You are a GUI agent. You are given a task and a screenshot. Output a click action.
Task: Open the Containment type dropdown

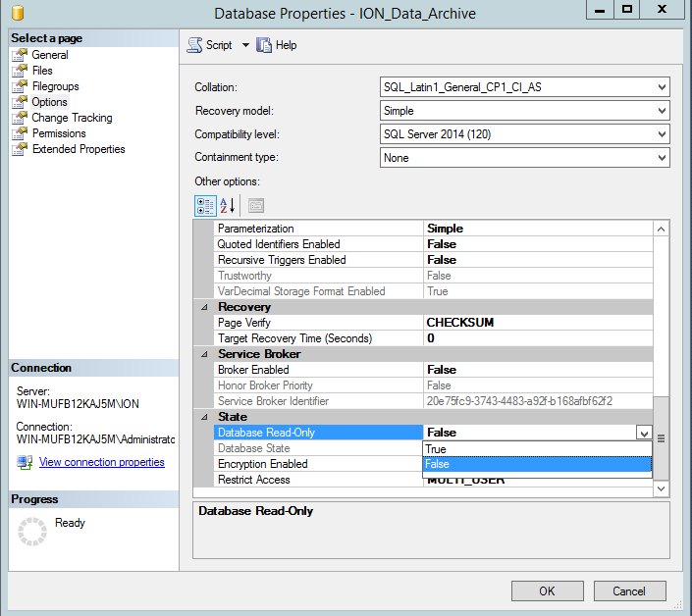tap(662, 158)
